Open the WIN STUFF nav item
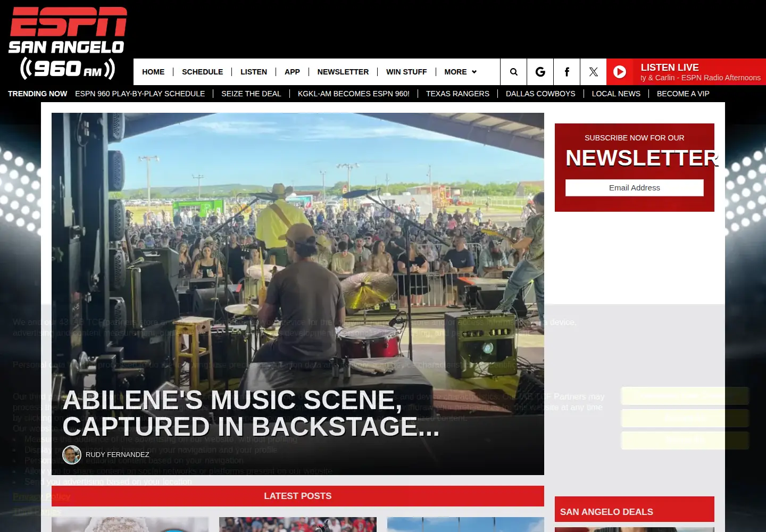The height and width of the screenshot is (532, 766). [x=406, y=72]
